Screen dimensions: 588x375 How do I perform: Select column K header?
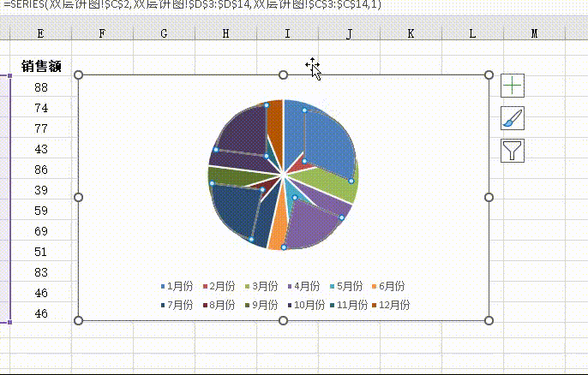click(411, 33)
